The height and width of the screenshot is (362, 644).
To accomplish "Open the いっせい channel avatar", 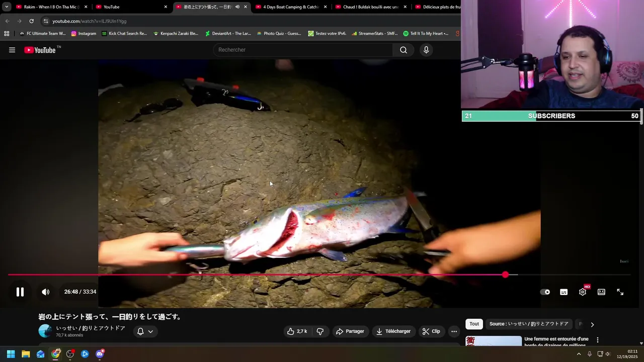I will [x=45, y=331].
